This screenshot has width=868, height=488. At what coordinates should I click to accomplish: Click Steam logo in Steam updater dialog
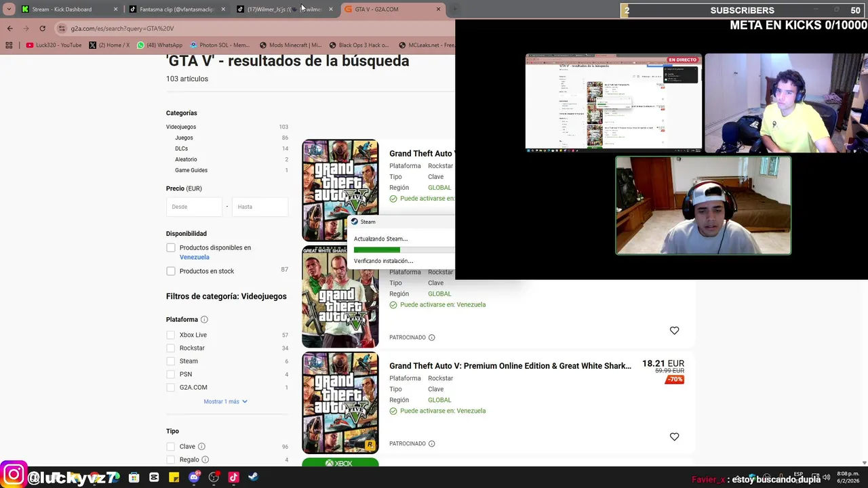354,222
